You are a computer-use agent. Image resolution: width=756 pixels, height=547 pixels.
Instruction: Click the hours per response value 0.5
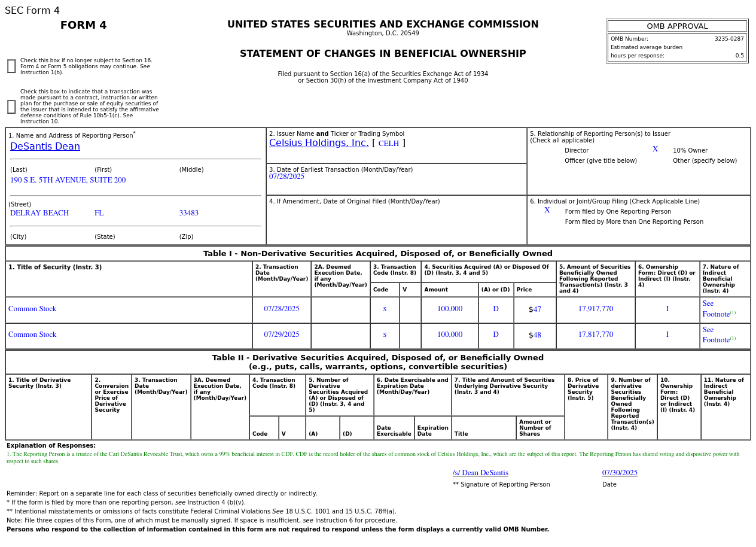[740, 56]
